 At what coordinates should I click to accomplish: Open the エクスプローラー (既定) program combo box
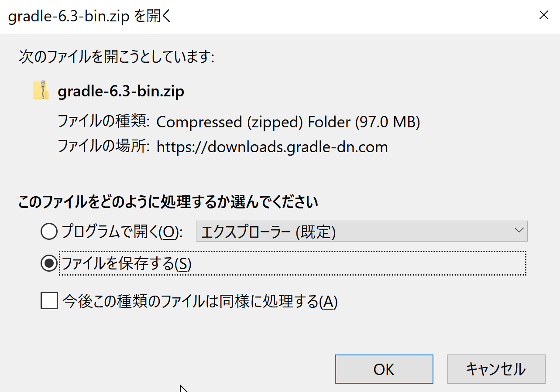(361, 232)
